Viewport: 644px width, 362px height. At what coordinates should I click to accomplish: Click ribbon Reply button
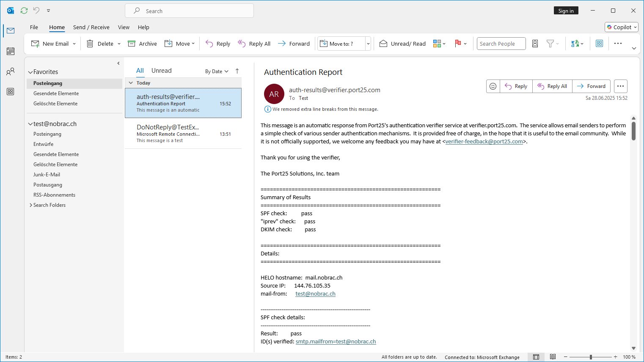(x=218, y=44)
